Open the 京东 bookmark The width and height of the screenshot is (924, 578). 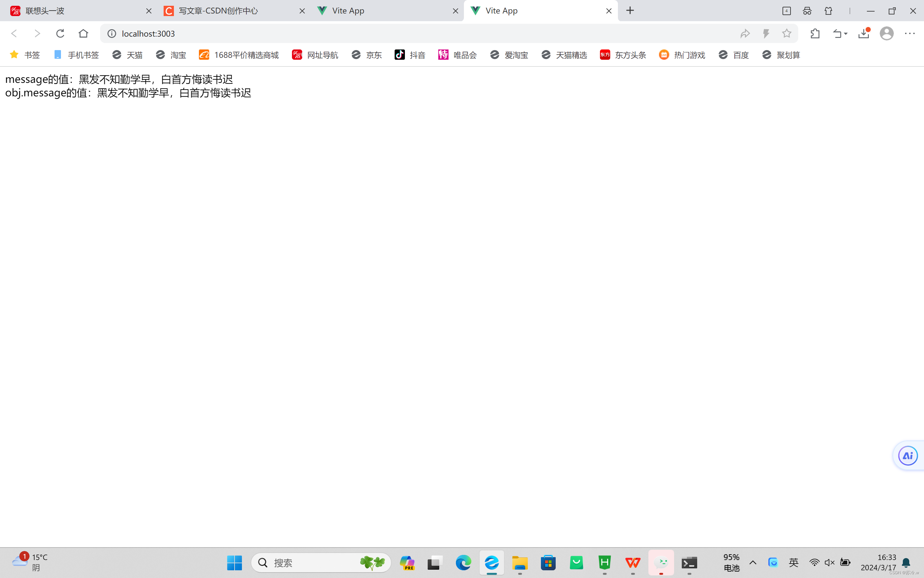366,55
